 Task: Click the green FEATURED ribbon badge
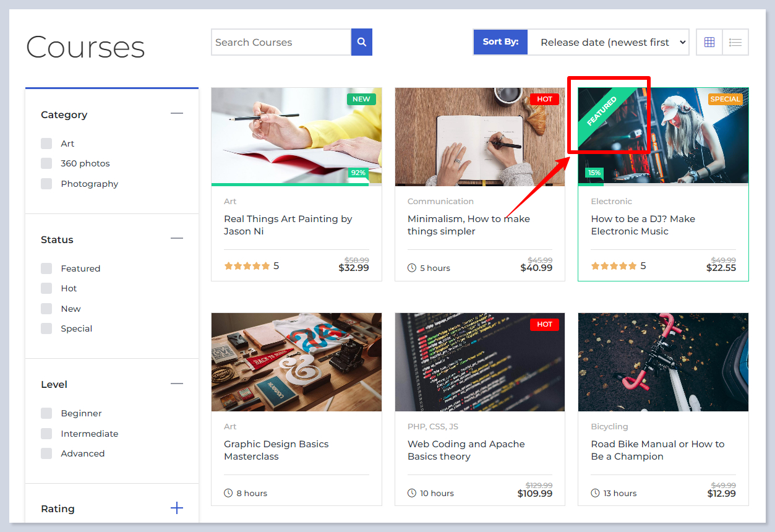(x=602, y=111)
